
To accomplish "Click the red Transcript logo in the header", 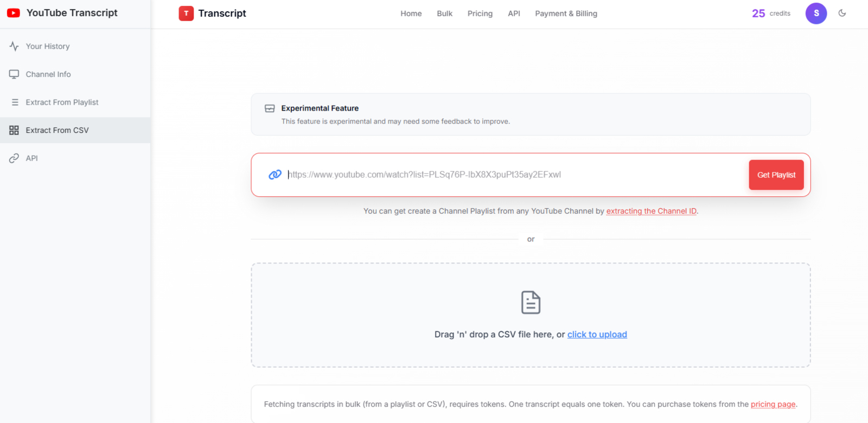I will 187,13.
